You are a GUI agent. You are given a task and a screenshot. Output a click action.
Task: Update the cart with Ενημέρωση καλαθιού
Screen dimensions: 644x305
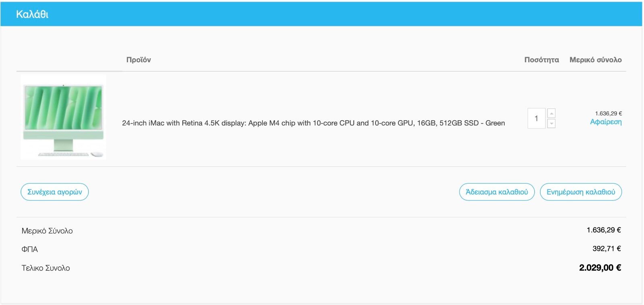click(x=581, y=192)
